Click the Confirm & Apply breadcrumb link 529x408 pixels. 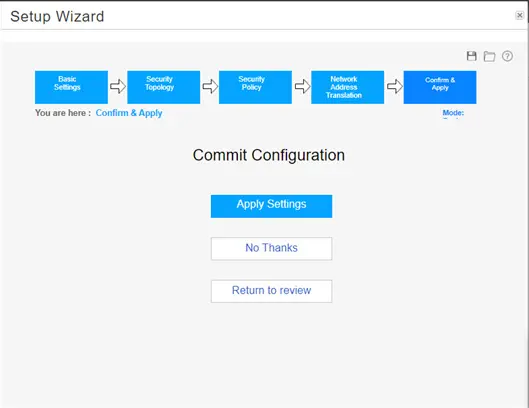click(129, 113)
